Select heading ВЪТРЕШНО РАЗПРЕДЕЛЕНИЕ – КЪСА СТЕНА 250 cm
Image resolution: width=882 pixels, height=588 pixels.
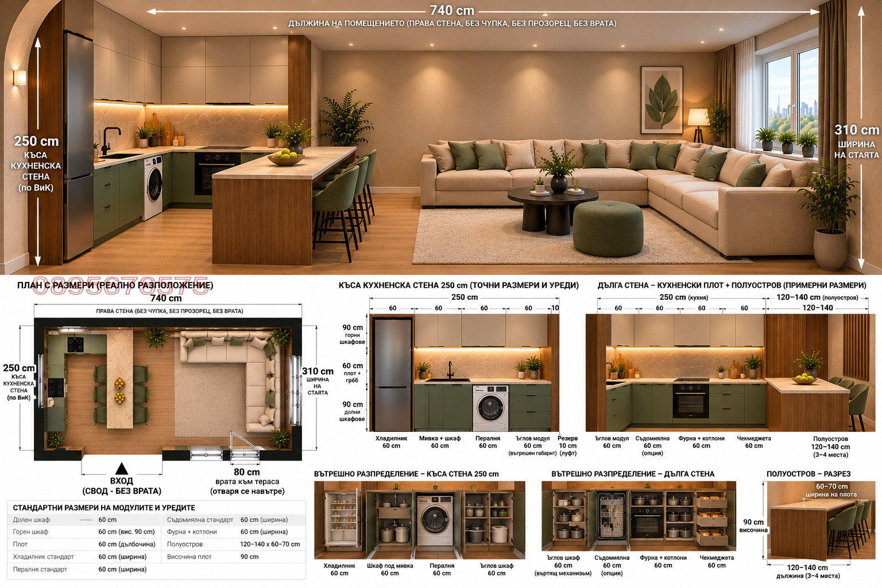(x=407, y=474)
